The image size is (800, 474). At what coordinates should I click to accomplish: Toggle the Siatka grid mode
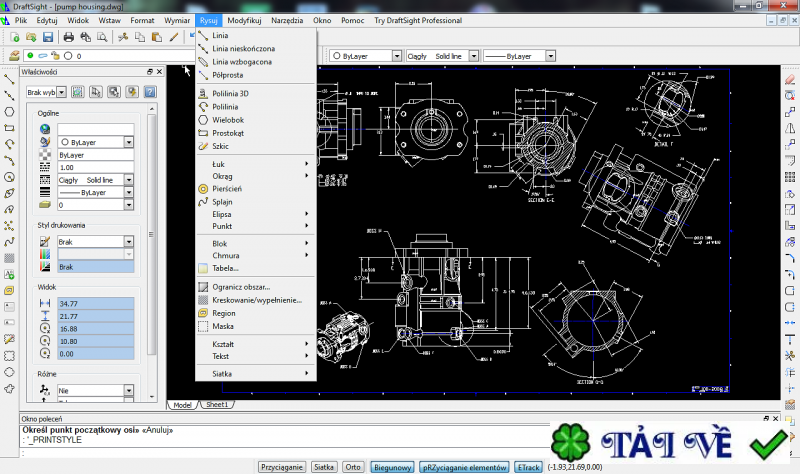[x=323, y=467]
